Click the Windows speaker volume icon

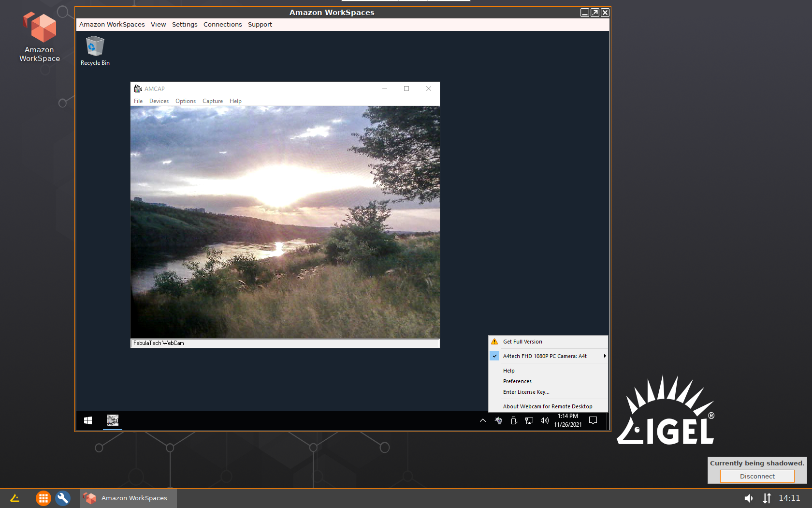(x=545, y=420)
